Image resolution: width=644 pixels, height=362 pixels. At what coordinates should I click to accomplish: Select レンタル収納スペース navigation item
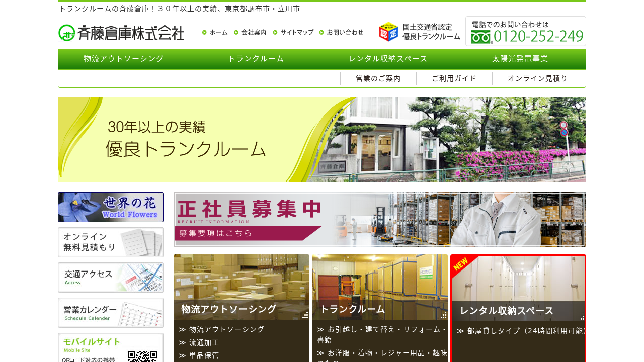tap(388, 59)
